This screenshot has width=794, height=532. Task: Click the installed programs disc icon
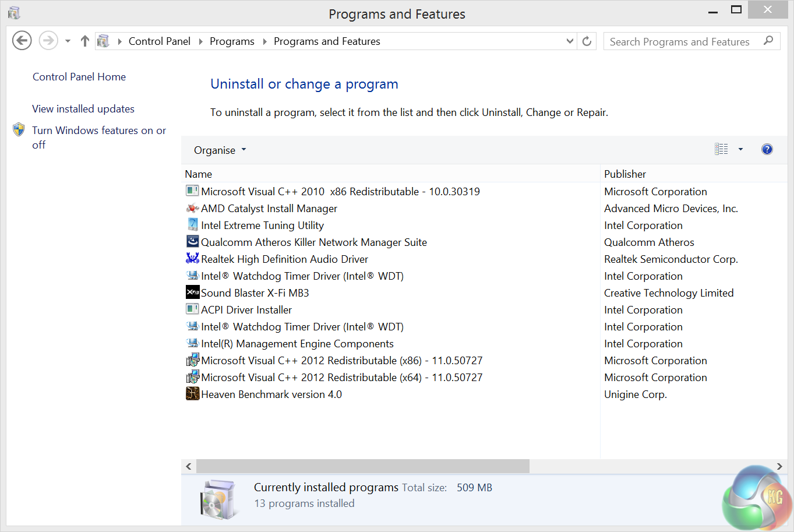[x=220, y=499]
